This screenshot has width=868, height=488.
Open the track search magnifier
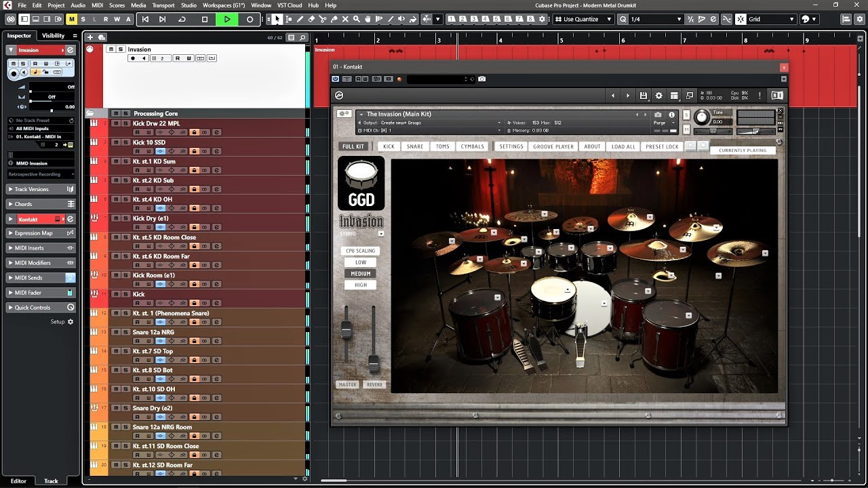[302, 37]
